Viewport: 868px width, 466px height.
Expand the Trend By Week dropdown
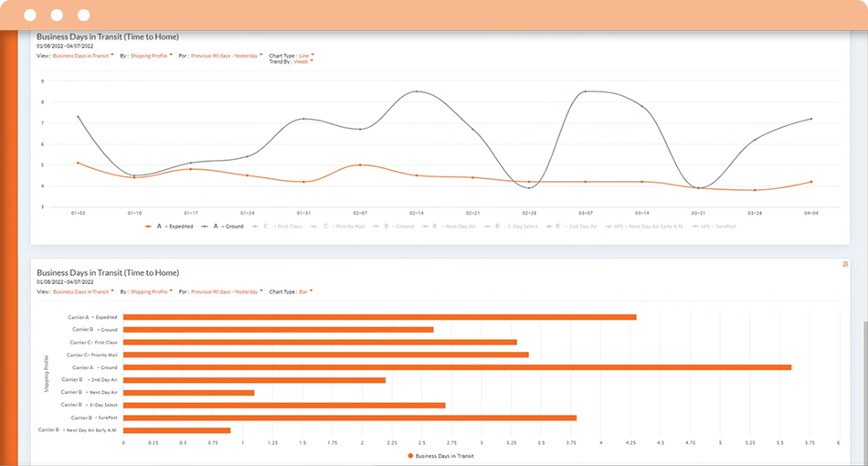tap(302, 62)
